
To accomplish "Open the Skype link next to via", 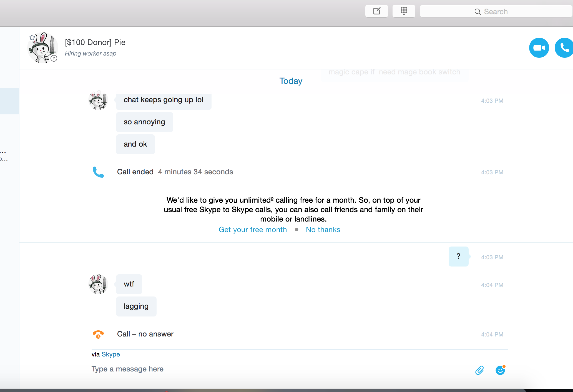I will [x=110, y=354].
